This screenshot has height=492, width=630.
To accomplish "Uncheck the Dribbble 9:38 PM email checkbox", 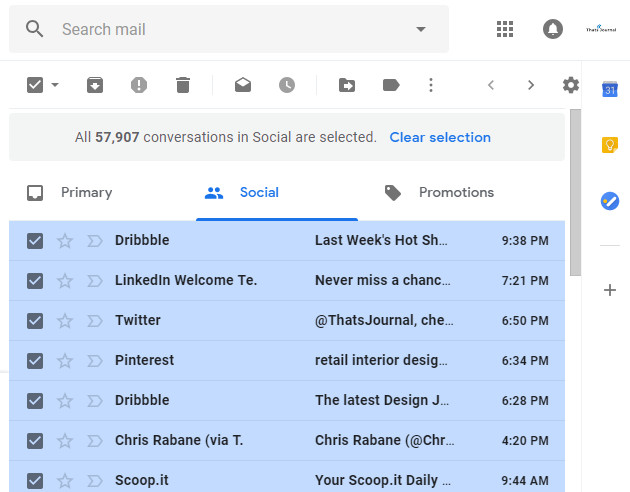I will pyautogui.click(x=35, y=241).
